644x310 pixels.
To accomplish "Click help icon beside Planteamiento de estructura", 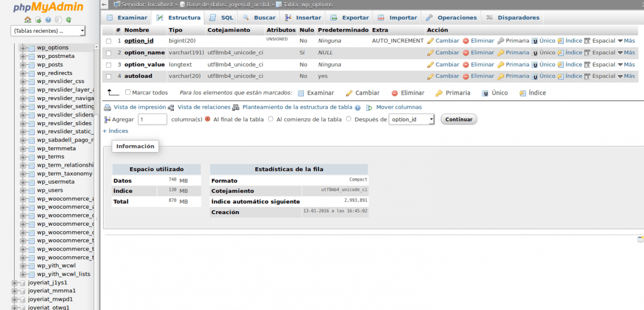I will pos(358,108).
